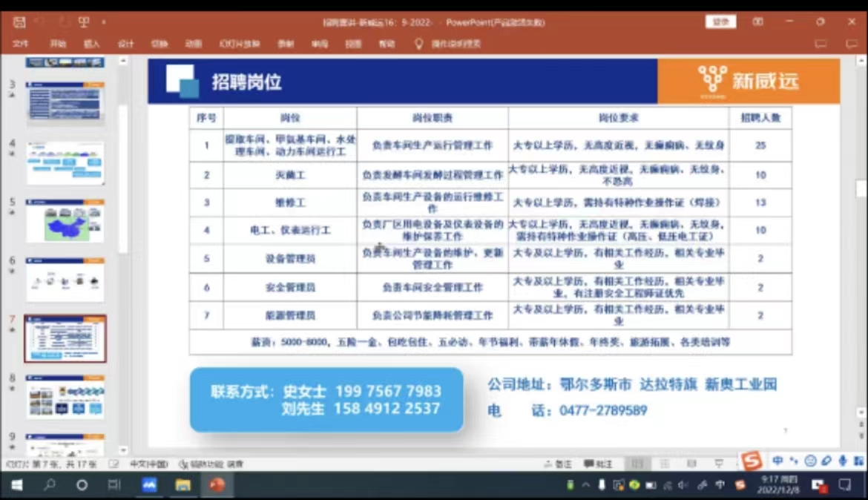
Task: Open File Explorer from the taskbar
Action: [183, 486]
